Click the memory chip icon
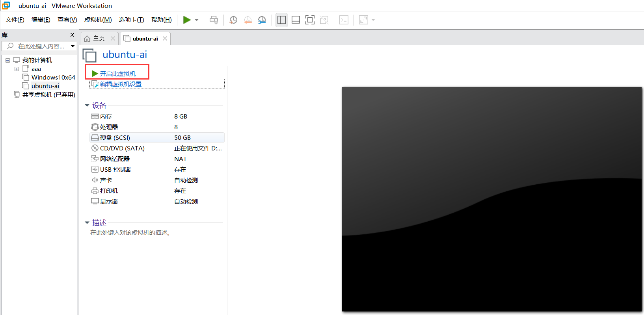Image resolution: width=644 pixels, height=315 pixels. pyautogui.click(x=95, y=117)
